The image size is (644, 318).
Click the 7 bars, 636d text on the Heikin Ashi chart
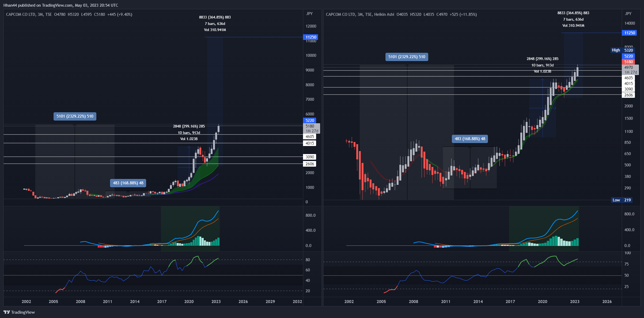coord(573,19)
